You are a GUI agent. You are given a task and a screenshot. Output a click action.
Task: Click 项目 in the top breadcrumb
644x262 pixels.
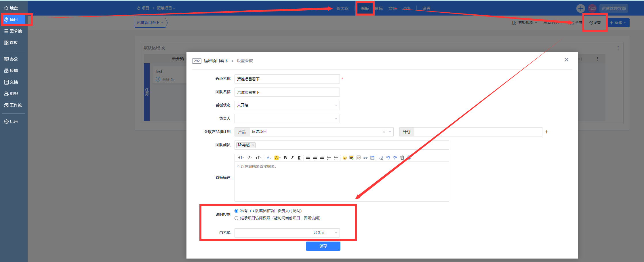[143, 8]
